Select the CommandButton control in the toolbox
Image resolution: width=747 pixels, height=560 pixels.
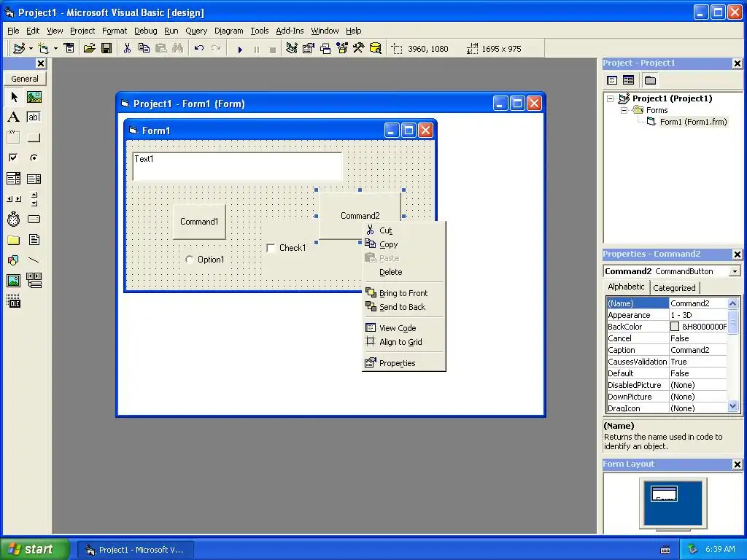[x=34, y=138]
